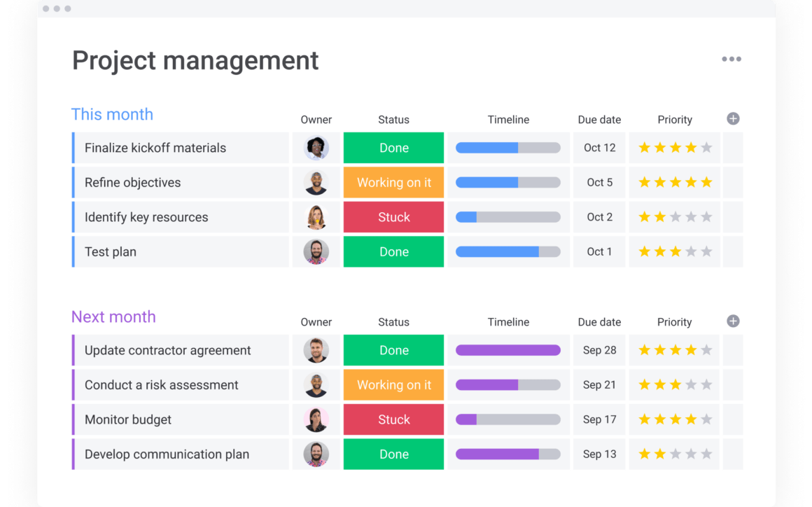This screenshot has height=507, width=812.
Task: Select the Project management board title
Action: point(195,61)
